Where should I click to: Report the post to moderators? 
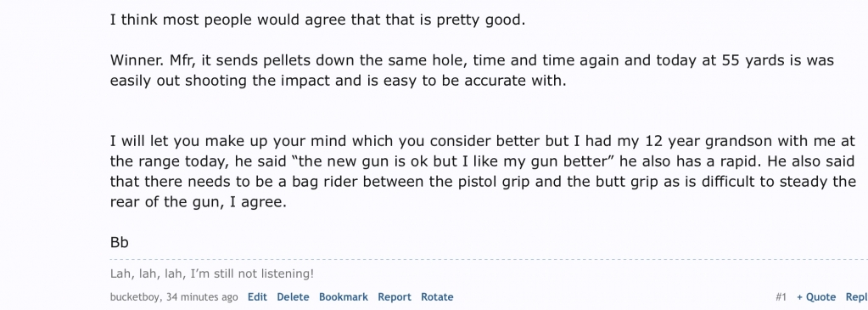[395, 296]
